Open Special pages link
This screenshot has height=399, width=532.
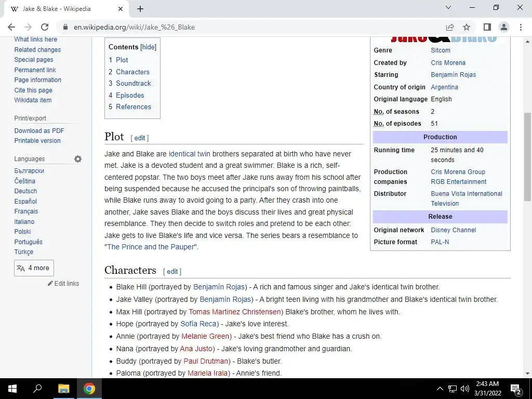click(34, 60)
